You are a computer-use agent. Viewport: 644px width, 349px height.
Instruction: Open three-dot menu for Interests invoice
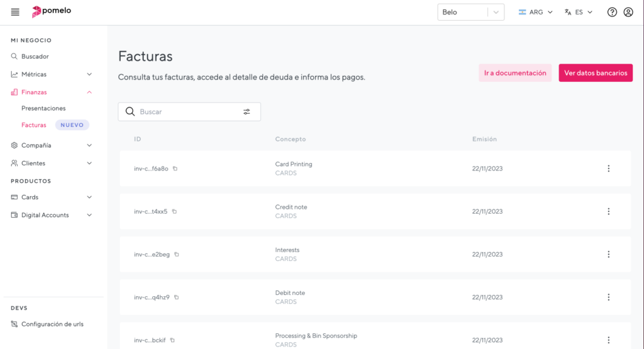608,254
